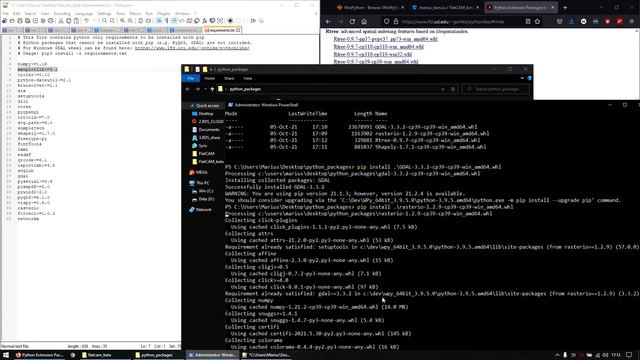Image resolution: width=640 pixels, height=360 pixels.
Task: Click the Firefox Reload page button
Action: click(352, 22)
